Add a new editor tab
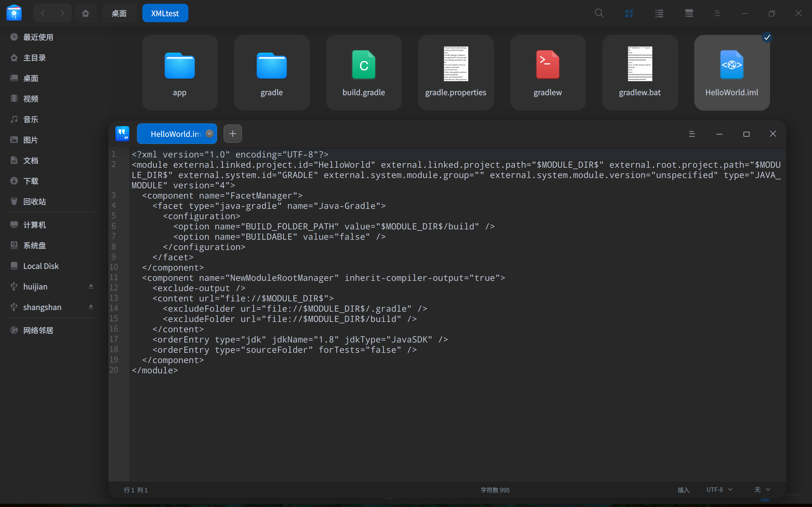This screenshot has height=507, width=812. (x=233, y=134)
